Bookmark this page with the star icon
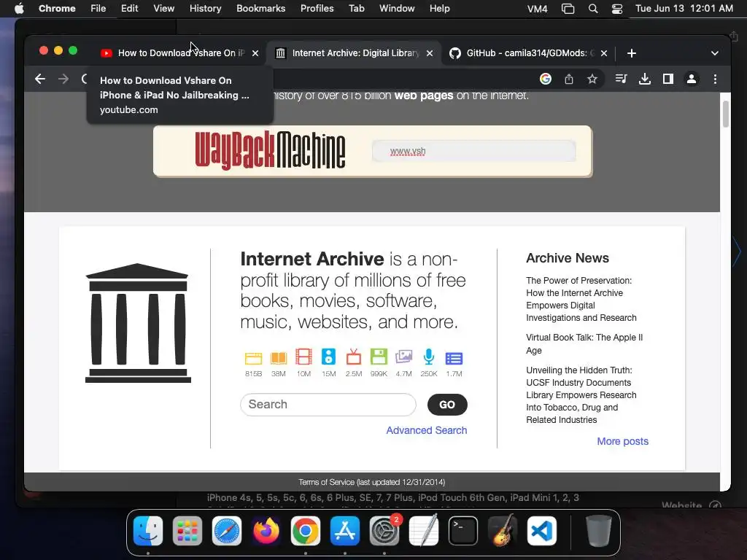 pyautogui.click(x=592, y=79)
